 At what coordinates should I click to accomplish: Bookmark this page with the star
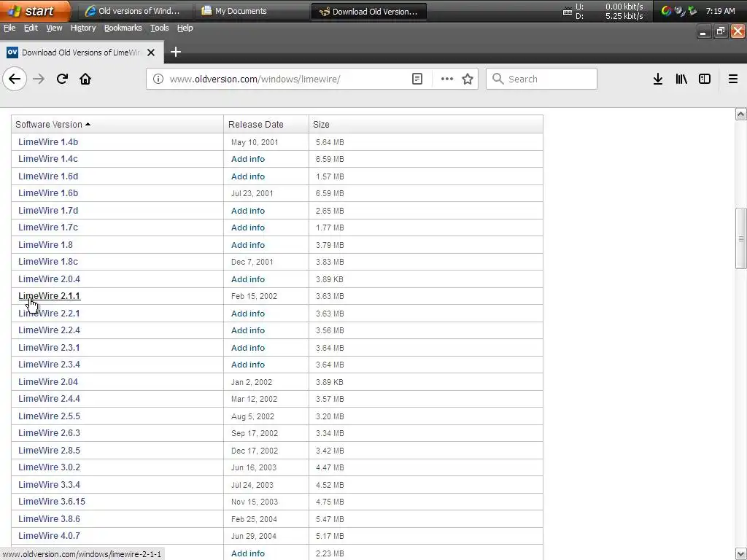[468, 79]
